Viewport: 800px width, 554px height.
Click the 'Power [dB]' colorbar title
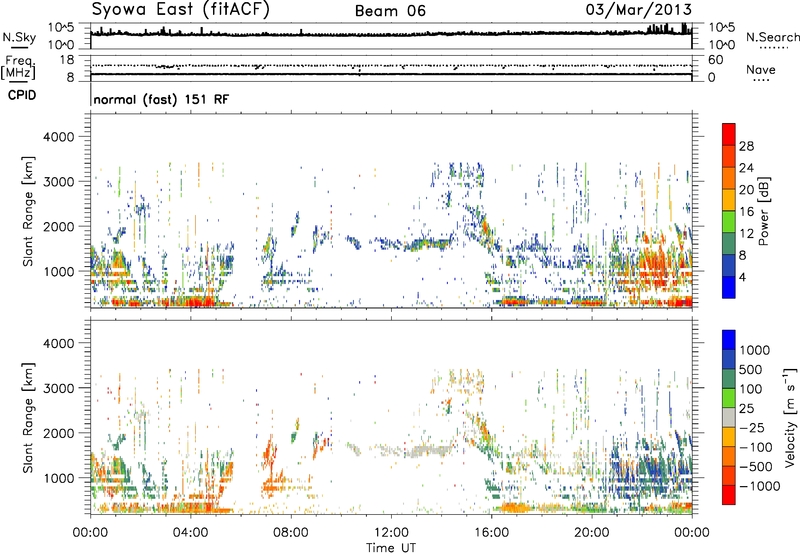(763, 211)
